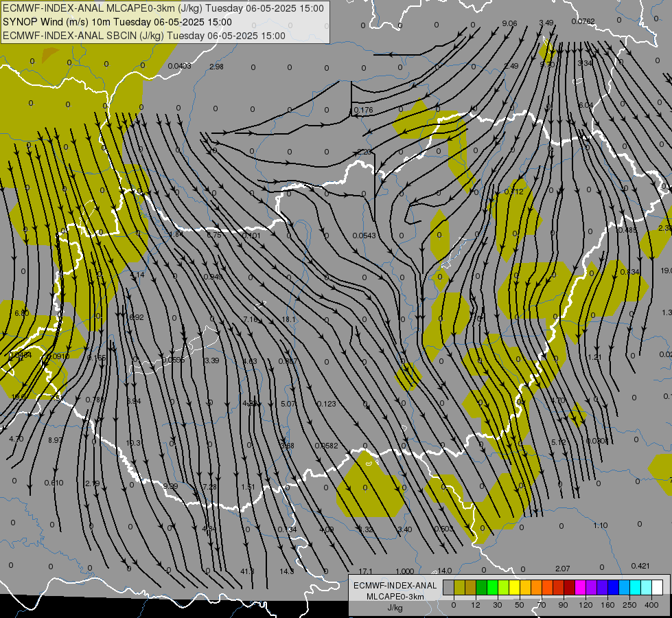This screenshot has width=672, height=618.
Task: Click the 0.101 grid value
Action: (x=251, y=236)
